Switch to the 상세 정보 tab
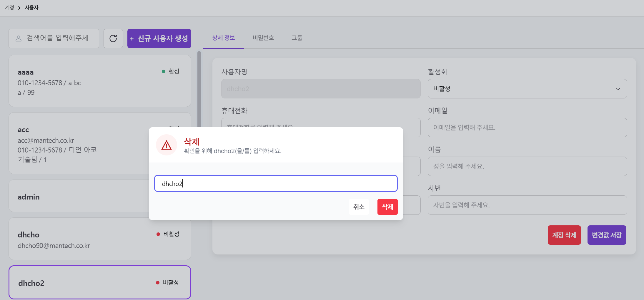The height and width of the screenshot is (300, 644). tap(224, 38)
